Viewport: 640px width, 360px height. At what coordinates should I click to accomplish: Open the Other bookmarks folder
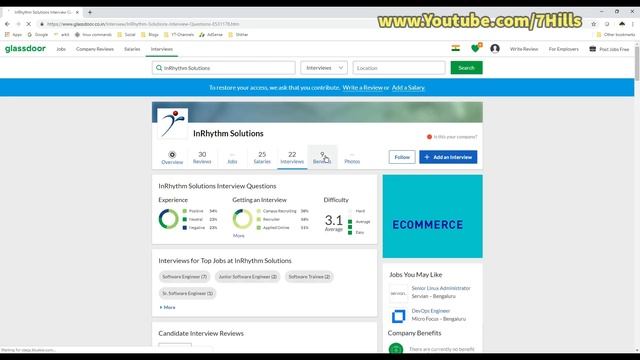616,35
